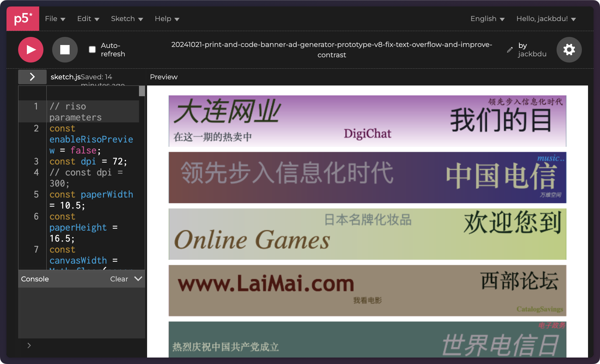Open the English language dropdown
600x364 pixels.
(487, 19)
